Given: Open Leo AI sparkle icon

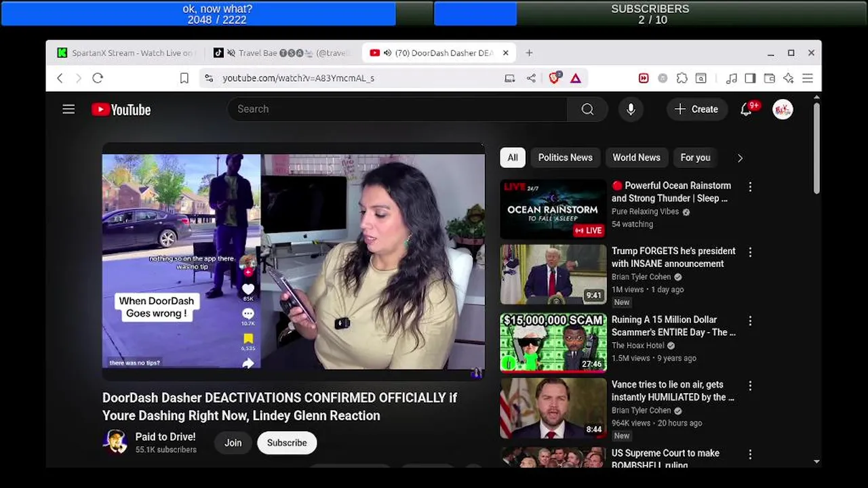Looking at the screenshot, I should (x=788, y=78).
